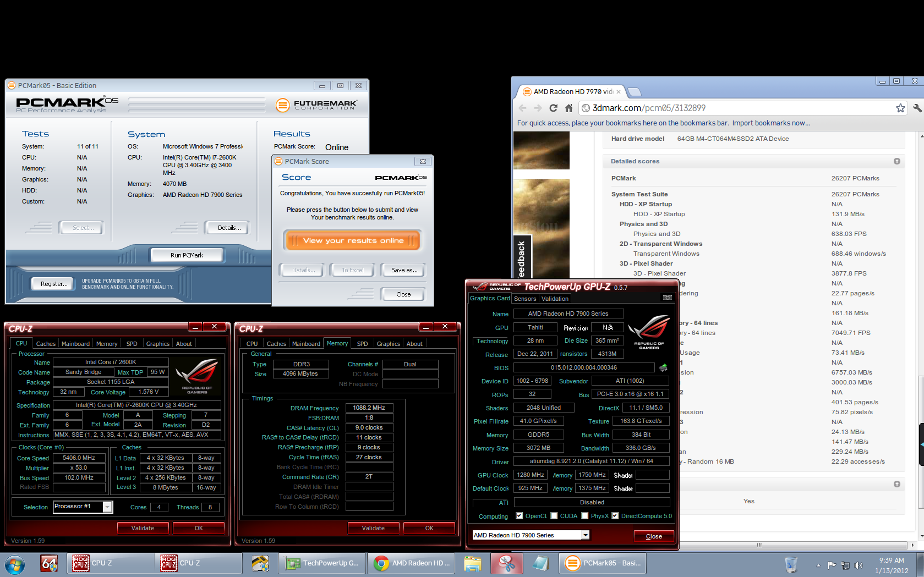This screenshot has width=924, height=577.
Task: Switch to the Validation tab in GPU-Z
Action: (x=555, y=299)
